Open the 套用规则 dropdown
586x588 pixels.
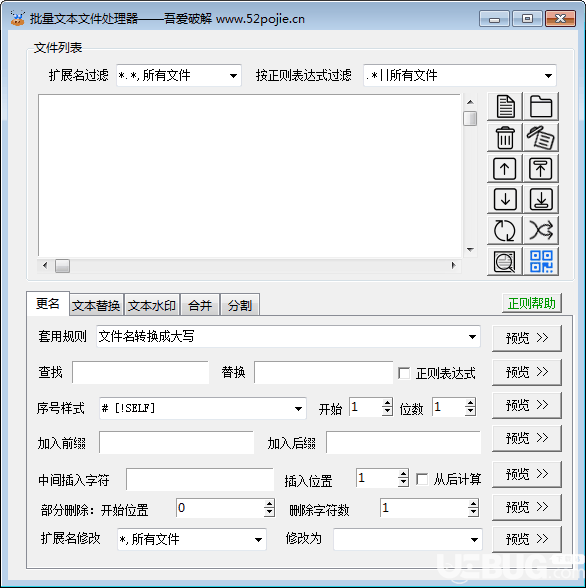click(x=472, y=337)
